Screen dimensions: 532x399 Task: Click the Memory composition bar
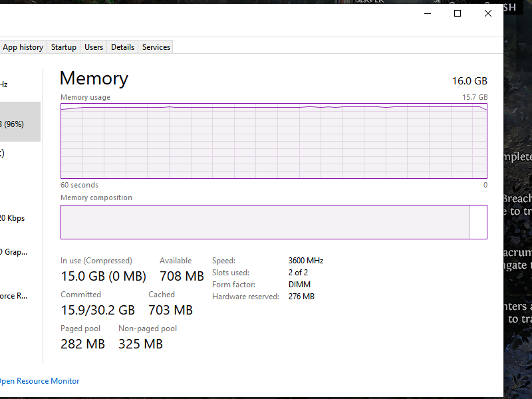pos(274,222)
